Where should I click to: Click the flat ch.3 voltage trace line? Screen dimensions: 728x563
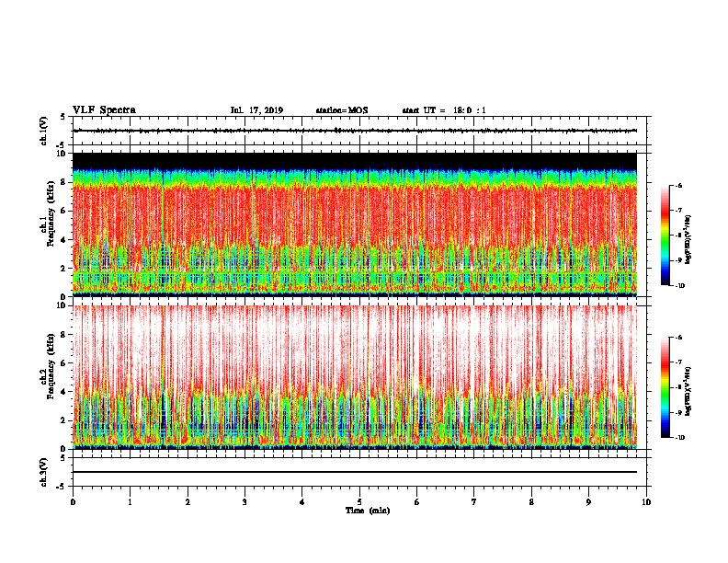(355, 472)
